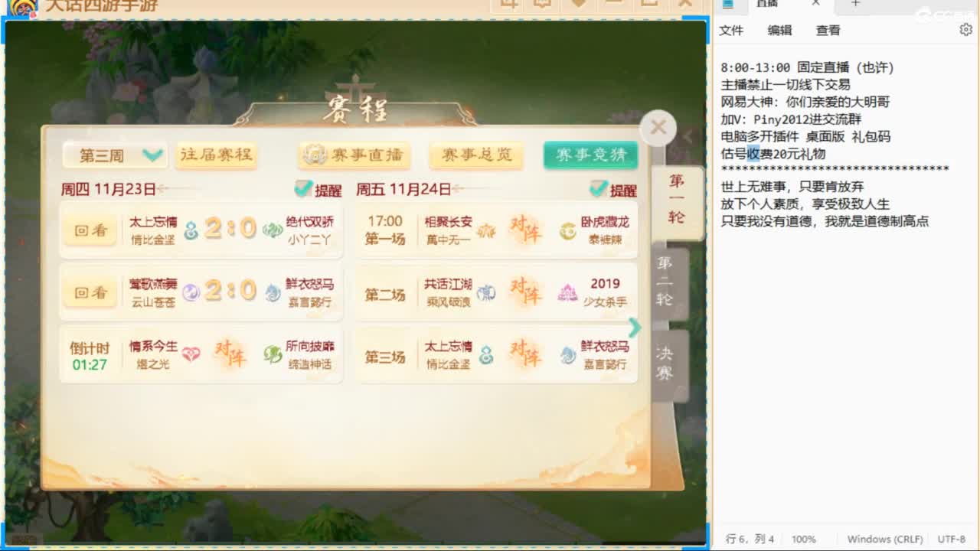Viewport: 980px width, 551px height.
Task: Click 行 6, 列 4 cursor position indicator
Action: point(750,539)
